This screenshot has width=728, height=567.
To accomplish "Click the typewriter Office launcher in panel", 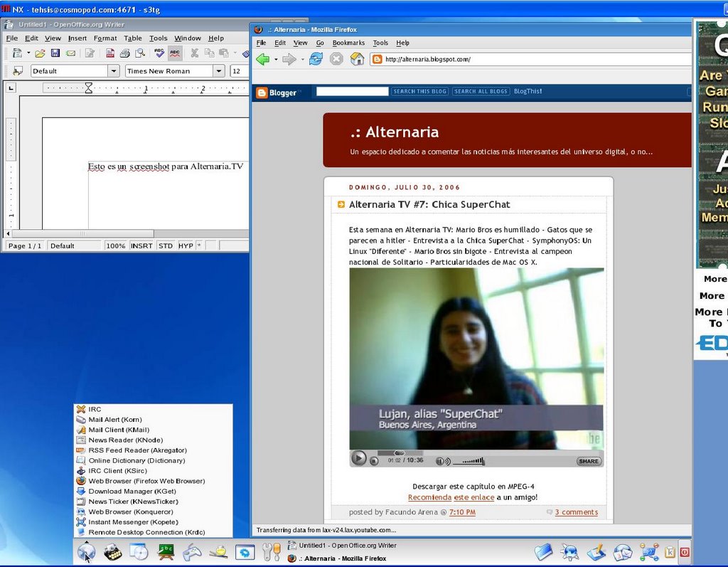I will click(x=112, y=552).
